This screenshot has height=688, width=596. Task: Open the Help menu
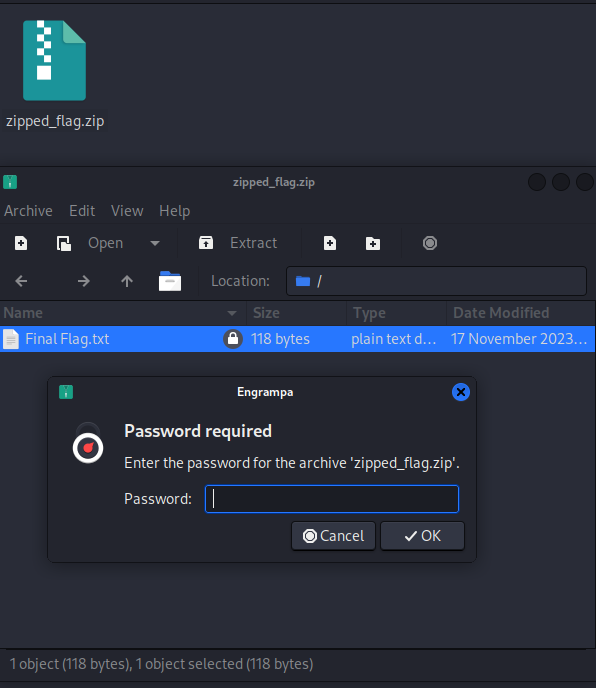pos(175,211)
